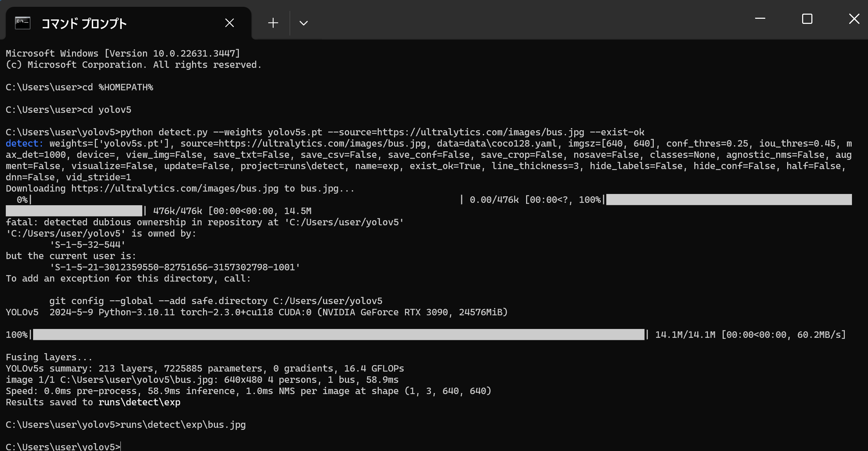Click the blue detect: label

point(25,144)
